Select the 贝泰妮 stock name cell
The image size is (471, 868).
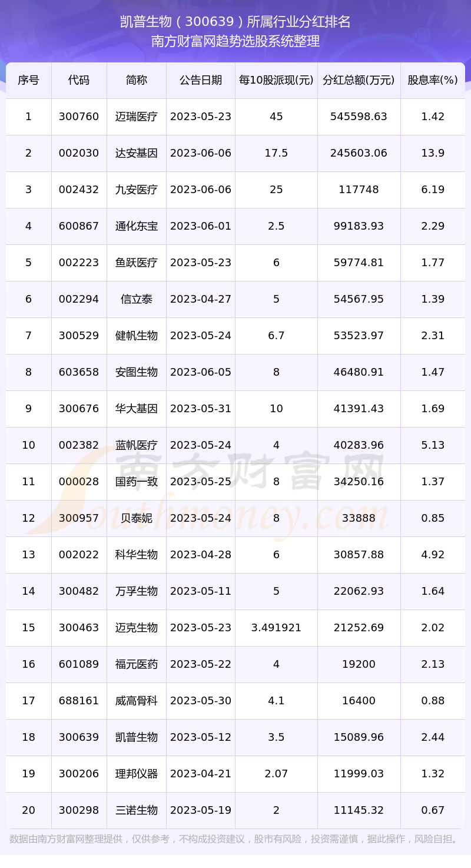(x=137, y=518)
